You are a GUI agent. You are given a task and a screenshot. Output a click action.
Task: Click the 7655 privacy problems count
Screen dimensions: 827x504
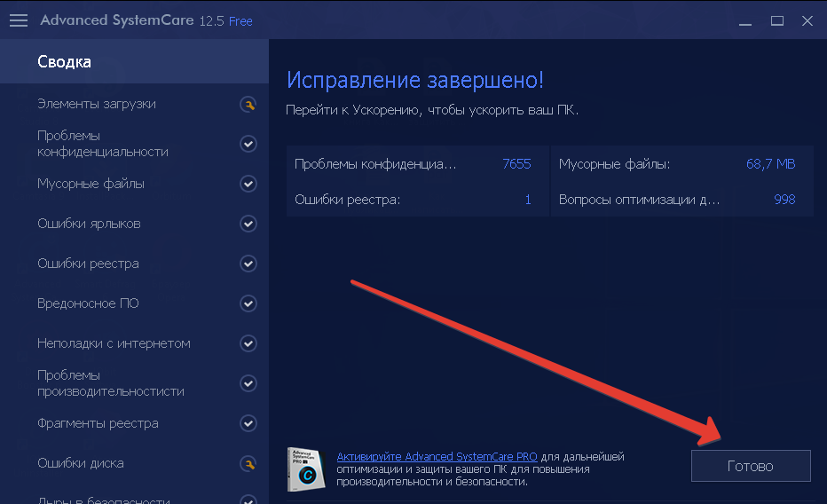tap(516, 164)
